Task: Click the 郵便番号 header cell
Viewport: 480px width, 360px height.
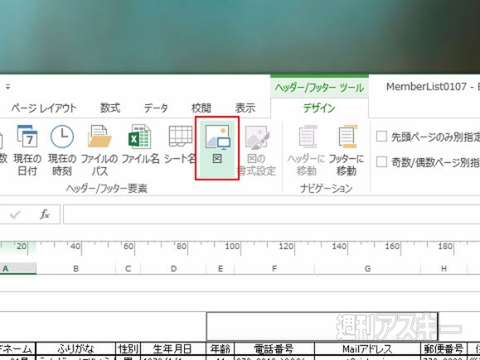Action: [x=444, y=349]
